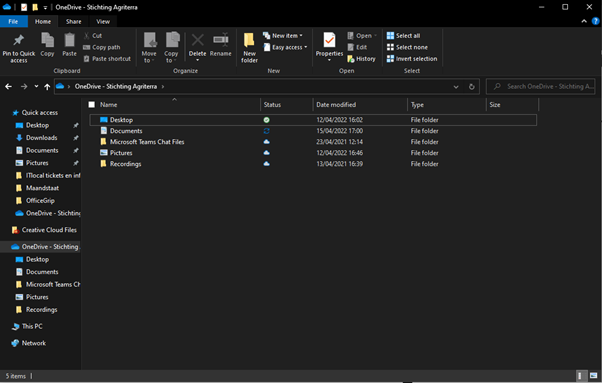Go forward with the right arrow
The image size is (602, 383).
(24, 87)
